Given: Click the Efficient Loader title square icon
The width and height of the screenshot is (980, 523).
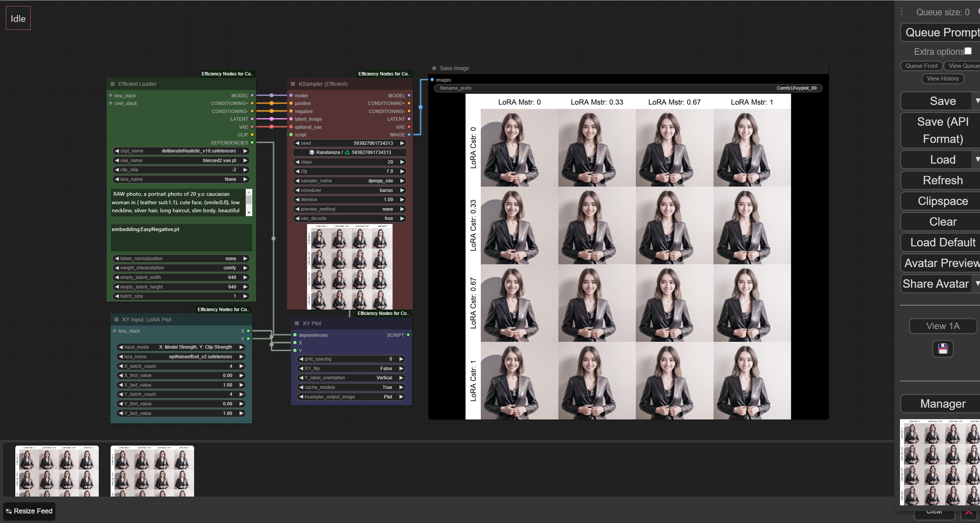Looking at the screenshot, I should pyautogui.click(x=113, y=84).
